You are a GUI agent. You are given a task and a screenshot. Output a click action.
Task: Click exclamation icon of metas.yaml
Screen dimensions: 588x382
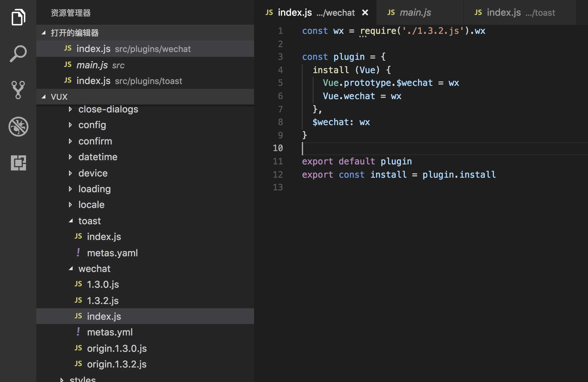point(78,253)
